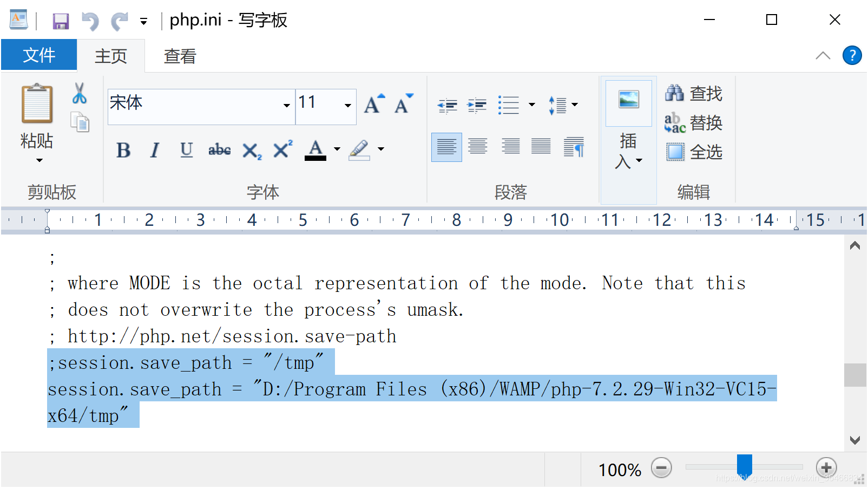Click the ruler at the 5 mark
The height and width of the screenshot is (488, 868).
coord(303,220)
